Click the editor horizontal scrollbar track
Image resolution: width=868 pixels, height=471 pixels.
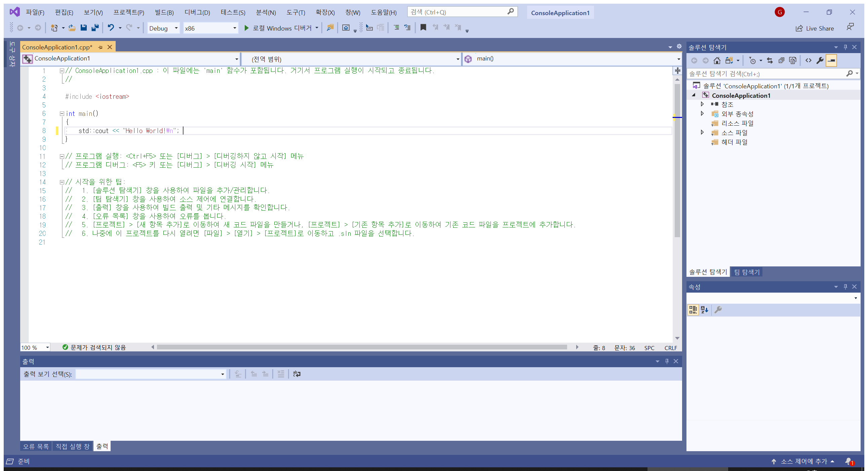tap(362, 347)
